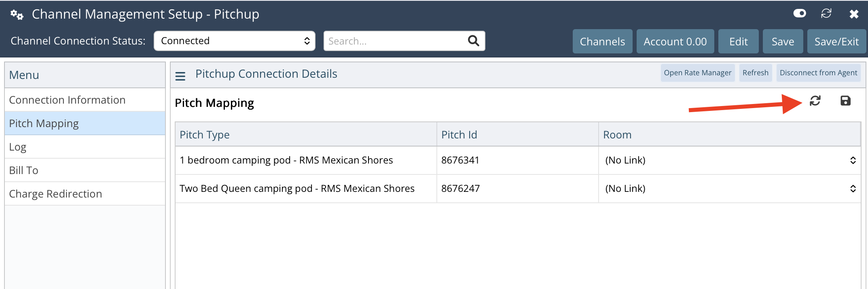Click the Refresh button in connection details
The image size is (868, 289).
click(755, 73)
